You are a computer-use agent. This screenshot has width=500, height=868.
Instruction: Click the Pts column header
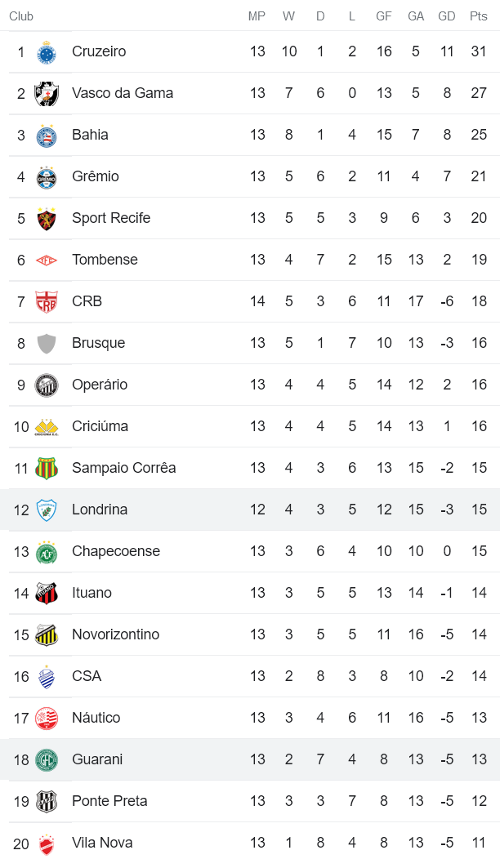point(479,16)
